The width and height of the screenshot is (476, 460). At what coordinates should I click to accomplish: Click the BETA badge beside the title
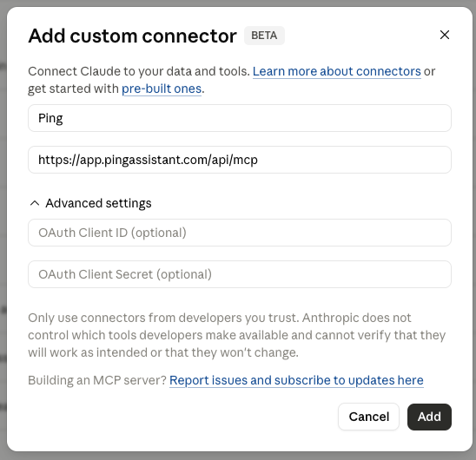coord(264,36)
